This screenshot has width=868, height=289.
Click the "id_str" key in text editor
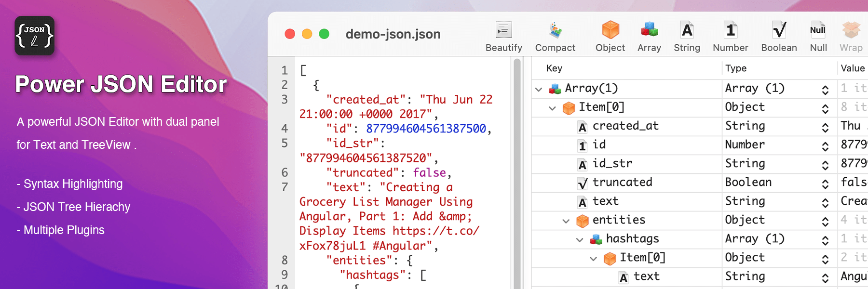click(353, 143)
